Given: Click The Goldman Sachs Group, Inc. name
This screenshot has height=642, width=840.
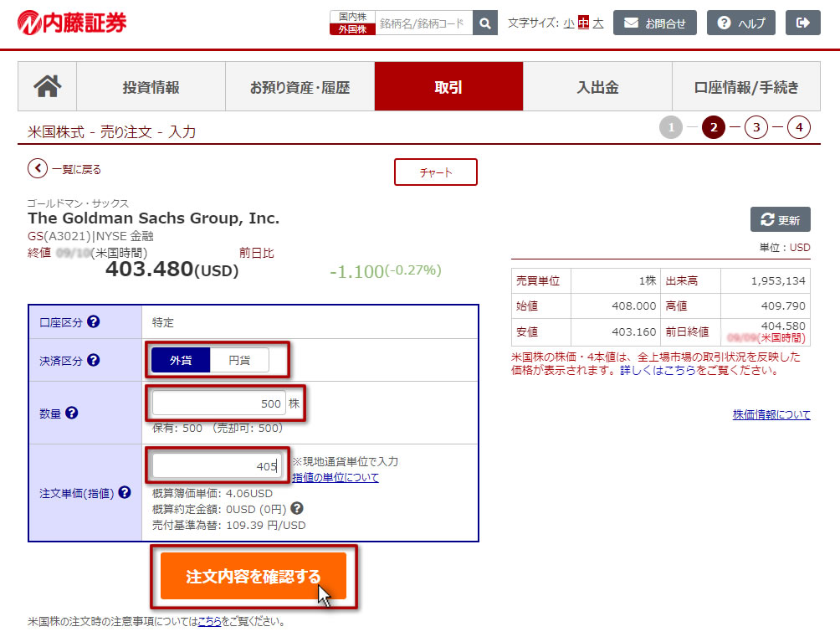Looking at the screenshot, I should [154, 218].
